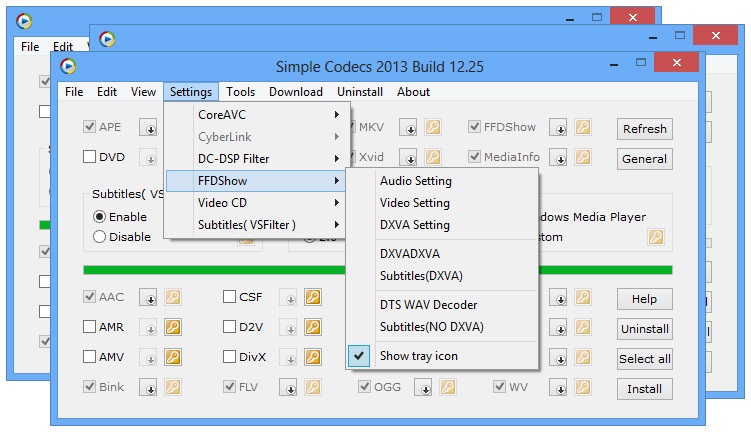This screenshot has width=751, height=432.
Task: Open the settings icon next to MKV
Action: pyautogui.click(x=433, y=128)
